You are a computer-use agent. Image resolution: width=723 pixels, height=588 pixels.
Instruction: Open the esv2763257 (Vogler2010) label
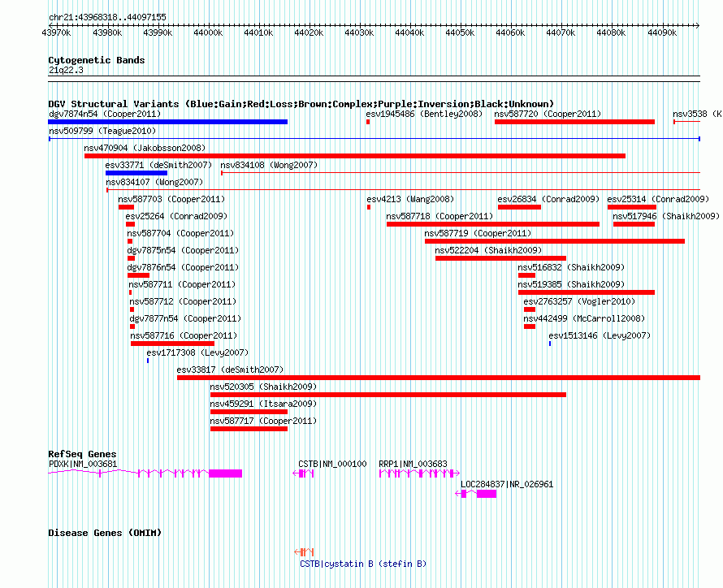[x=579, y=301]
